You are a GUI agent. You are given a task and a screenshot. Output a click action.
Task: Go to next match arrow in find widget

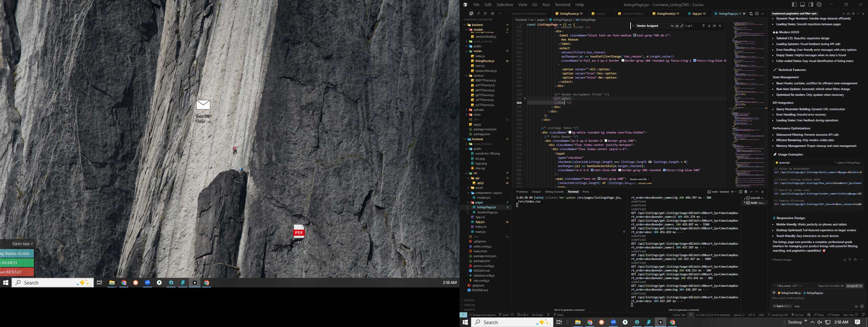(x=709, y=26)
